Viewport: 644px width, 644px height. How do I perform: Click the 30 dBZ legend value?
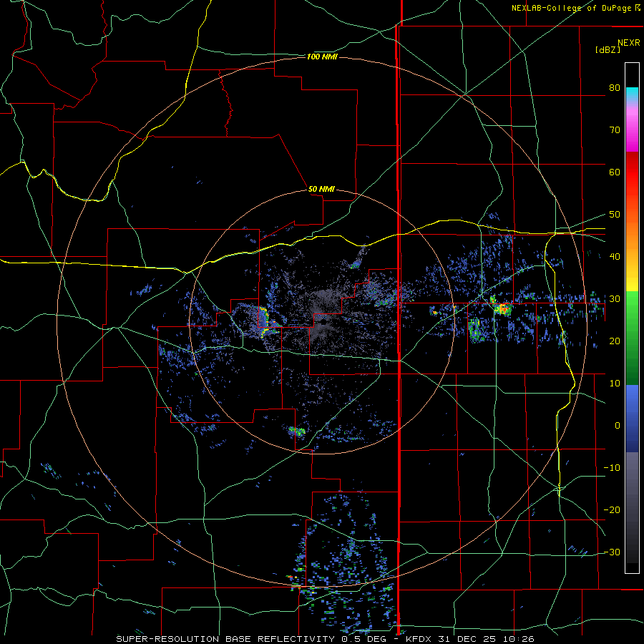[x=615, y=299]
